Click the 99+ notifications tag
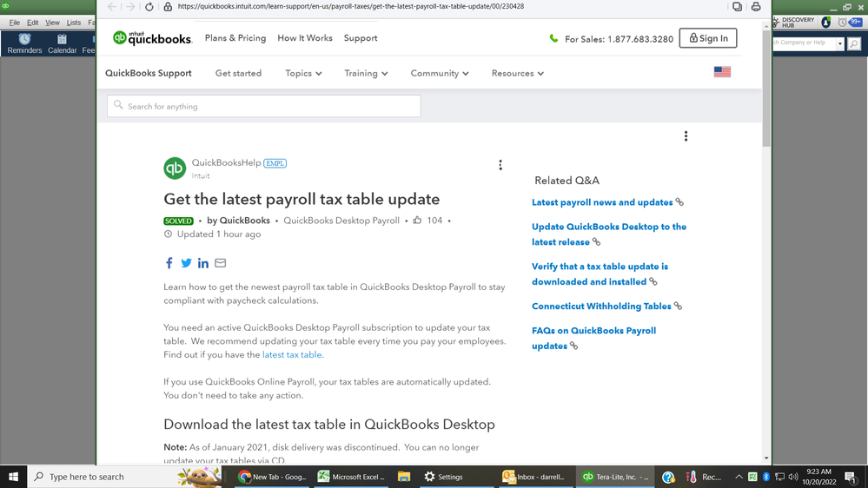The image size is (868, 488). pos(856,22)
